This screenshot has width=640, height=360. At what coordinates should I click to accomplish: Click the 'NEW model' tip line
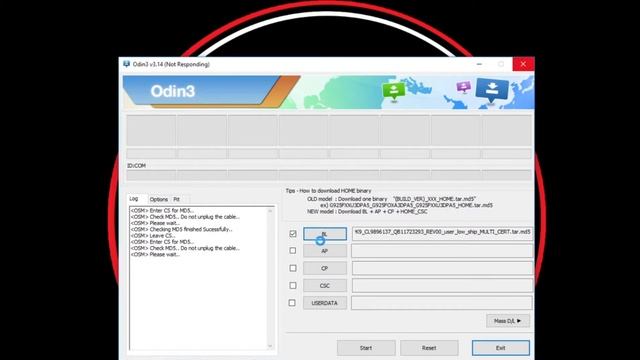(367, 212)
